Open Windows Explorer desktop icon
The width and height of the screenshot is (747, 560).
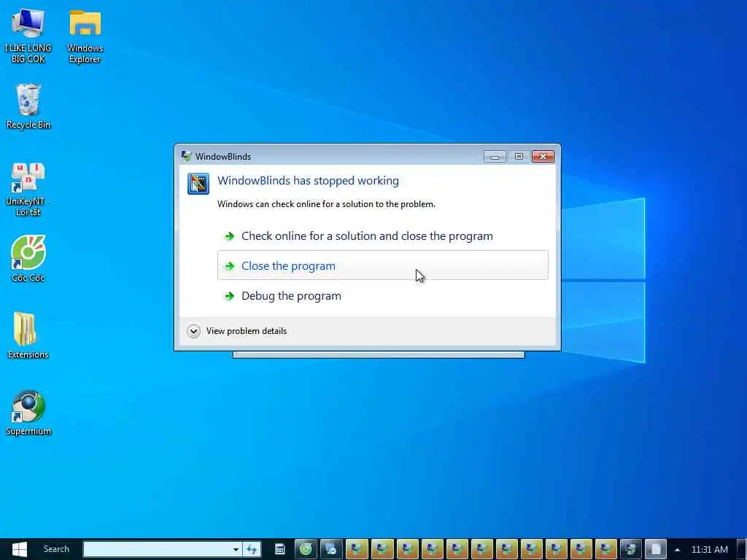(85, 36)
